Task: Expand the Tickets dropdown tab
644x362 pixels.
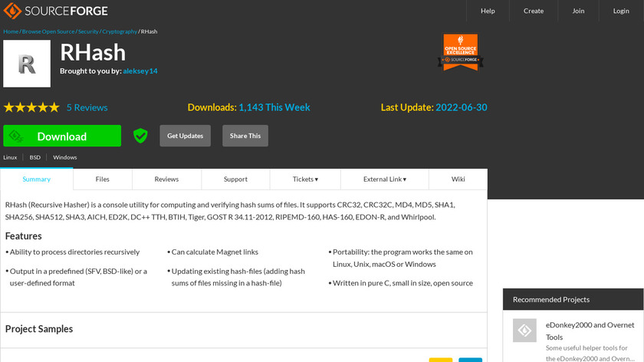Action: coord(305,179)
